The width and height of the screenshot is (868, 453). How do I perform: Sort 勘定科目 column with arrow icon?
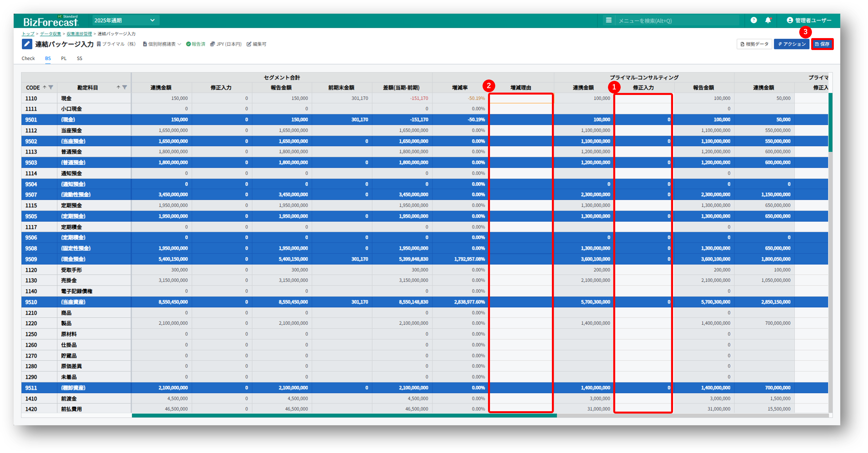[x=118, y=87]
